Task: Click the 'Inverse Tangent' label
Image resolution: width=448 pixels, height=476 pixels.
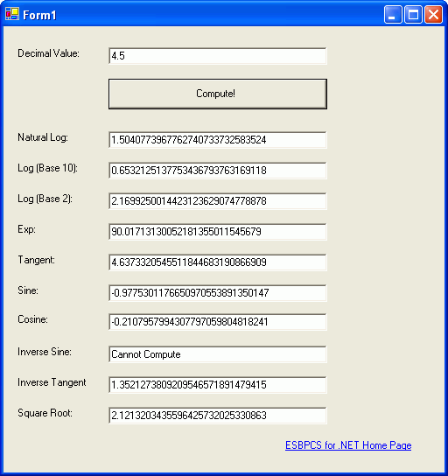Action: pyautogui.click(x=52, y=382)
